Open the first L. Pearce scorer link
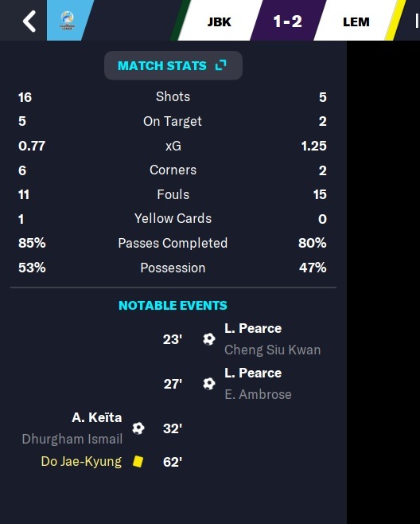 253,329
